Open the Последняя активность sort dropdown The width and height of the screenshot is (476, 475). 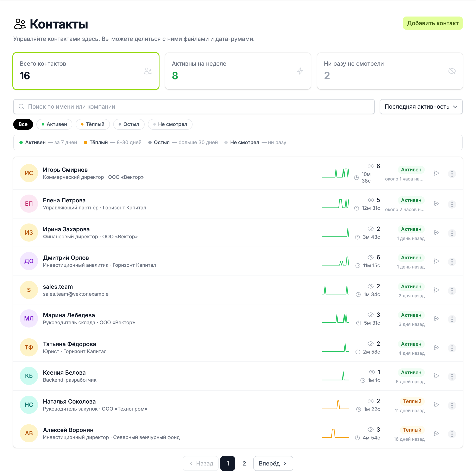[x=421, y=107]
